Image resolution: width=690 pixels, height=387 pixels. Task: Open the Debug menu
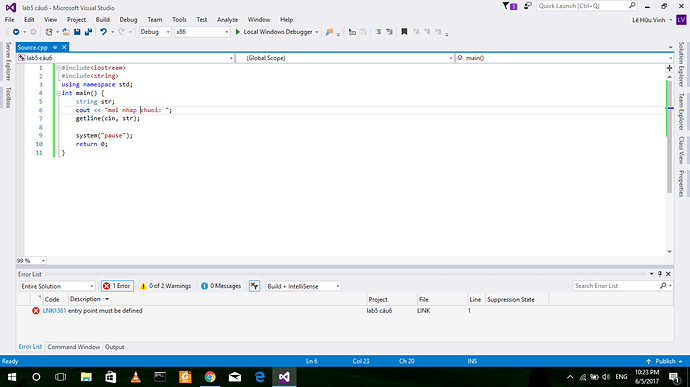coord(128,20)
